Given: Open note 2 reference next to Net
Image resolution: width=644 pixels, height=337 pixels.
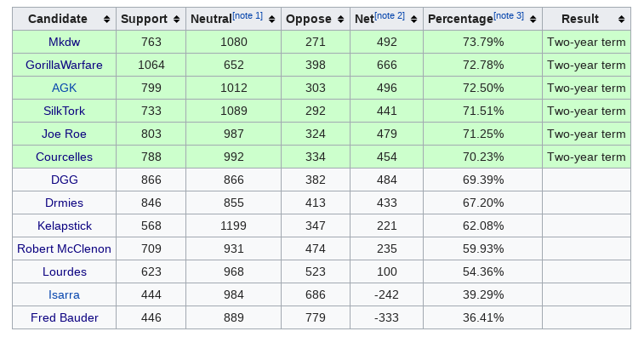Looking at the screenshot, I should pyautogui.click(x=390, y=15).
